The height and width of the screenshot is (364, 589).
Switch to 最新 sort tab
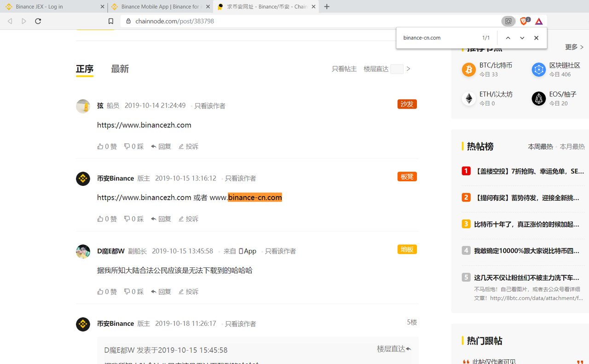[x=120, y=69]
